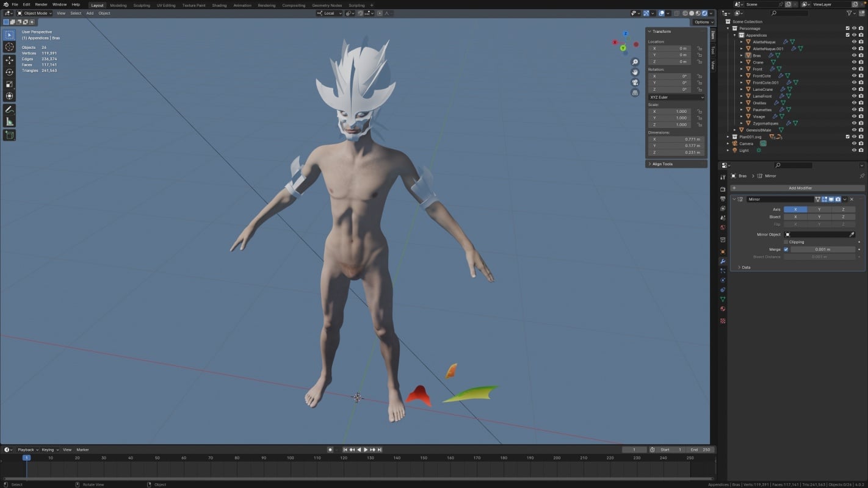Screen dimensions: 868x488
Task: Enable the Clipping checkbox
Action: pyautogui.click(x=786, y=242)
